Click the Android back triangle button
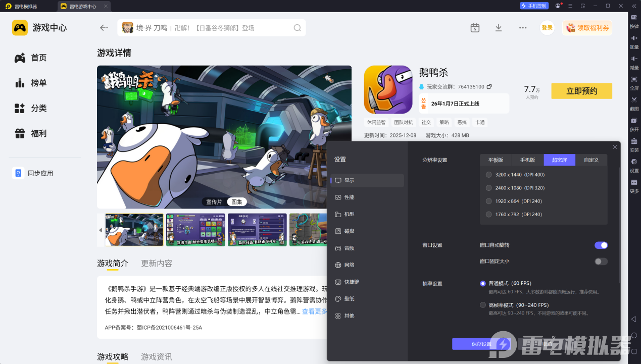Image resolution: width=641 pixels, height=364 pixels. pos(634,320)
